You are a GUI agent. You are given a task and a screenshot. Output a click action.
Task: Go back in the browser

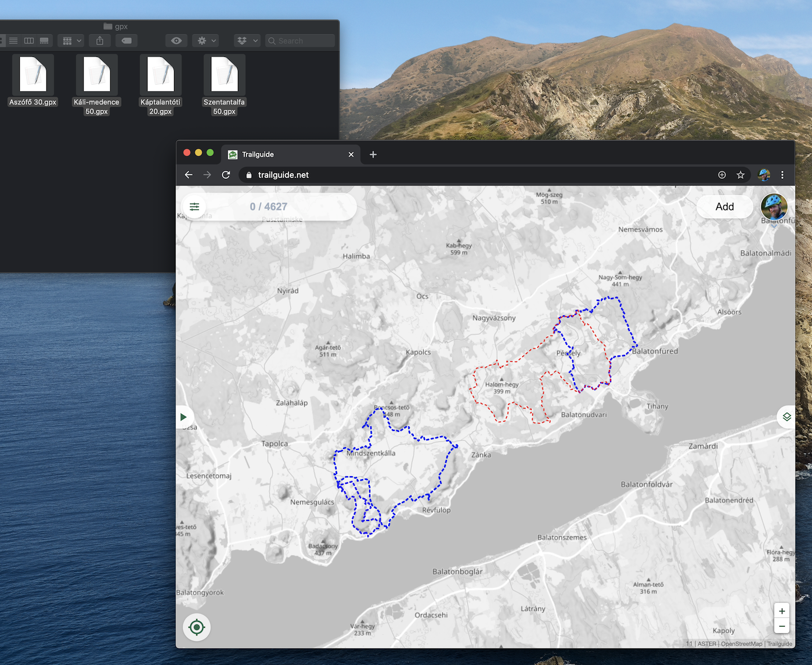189,175
